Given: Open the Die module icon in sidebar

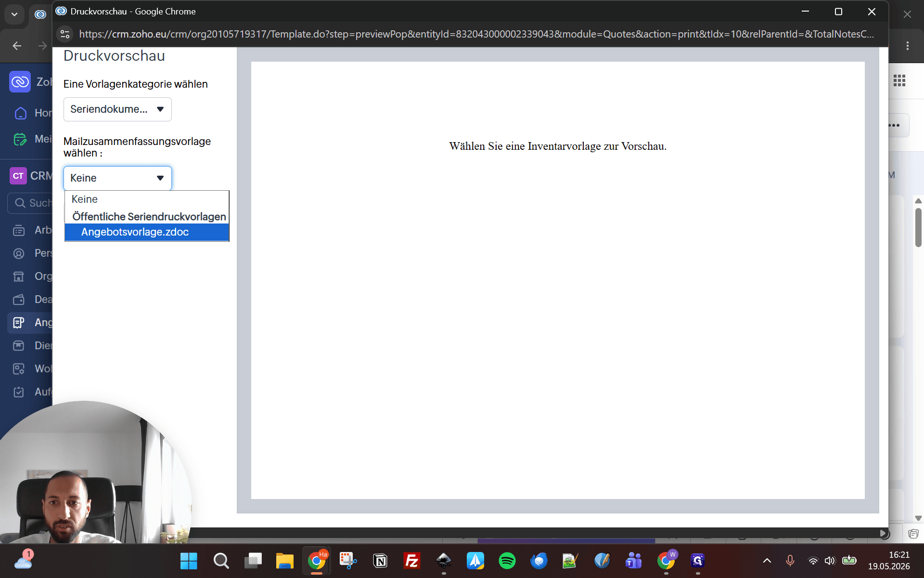Looking at the screenshot, I should click(x=19, y=346).
